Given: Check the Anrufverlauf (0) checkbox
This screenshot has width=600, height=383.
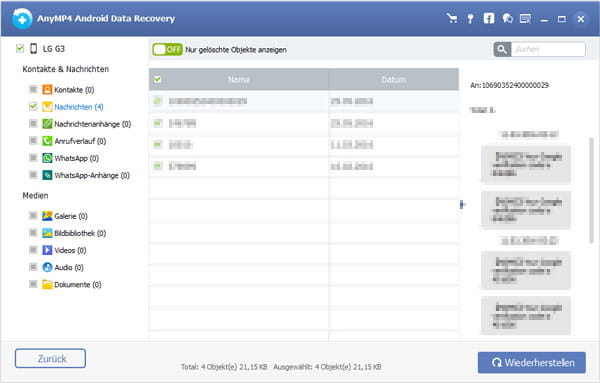Looking at the screenshot, I should tap(33, 140).
